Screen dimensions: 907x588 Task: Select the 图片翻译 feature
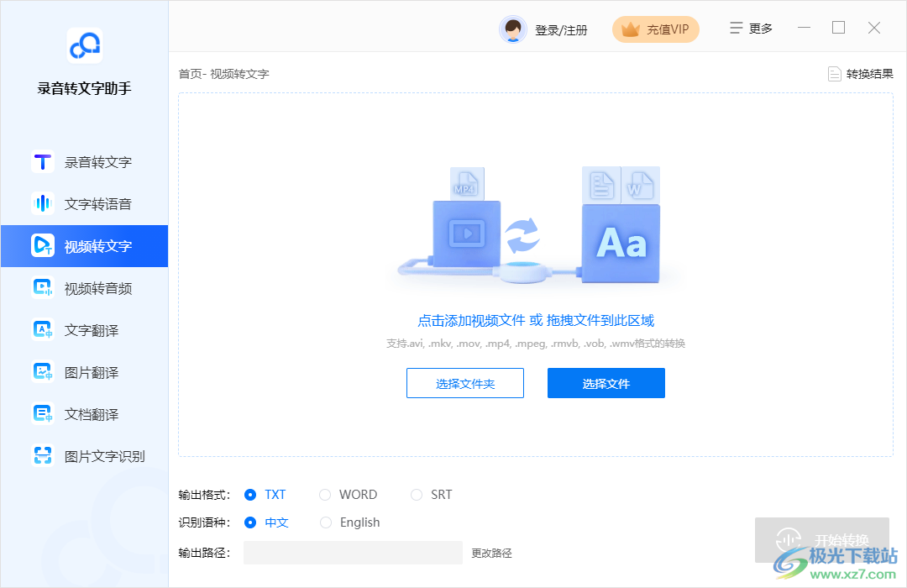pyautogui.click(x=84, y=371)
